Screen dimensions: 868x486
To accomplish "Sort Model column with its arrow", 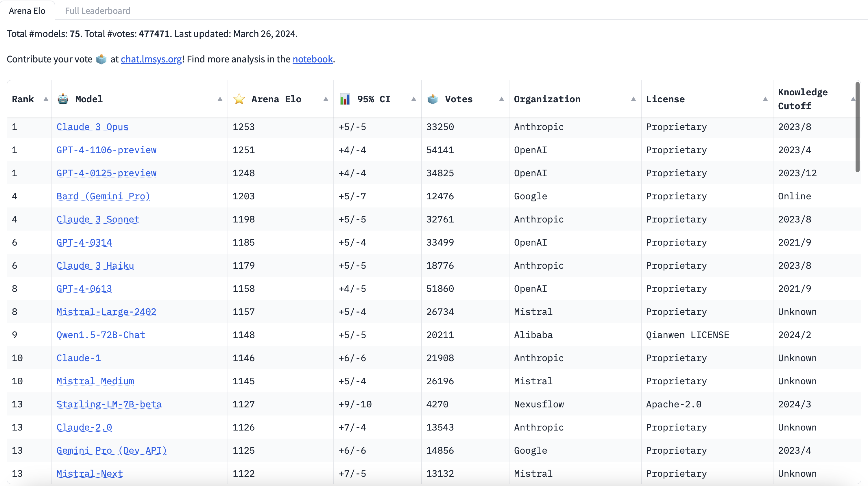I will (x=220, y=99).
